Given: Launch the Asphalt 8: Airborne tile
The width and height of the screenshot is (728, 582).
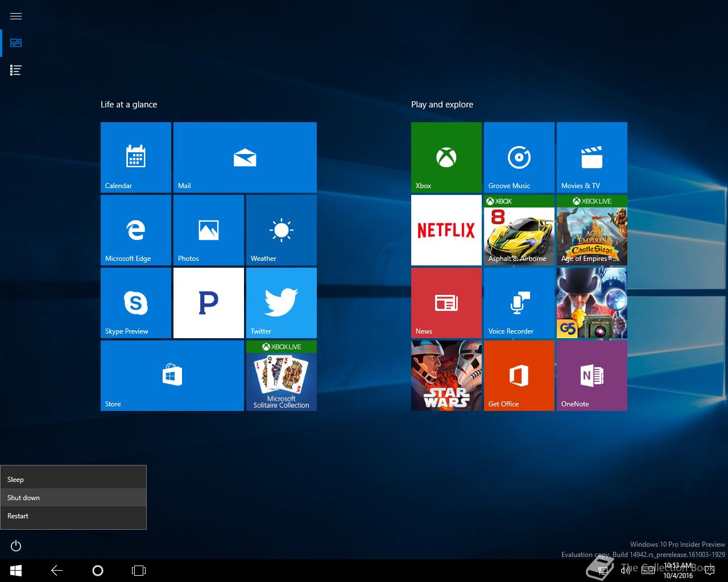Looking at the screenshot, I should pos(519,230).
